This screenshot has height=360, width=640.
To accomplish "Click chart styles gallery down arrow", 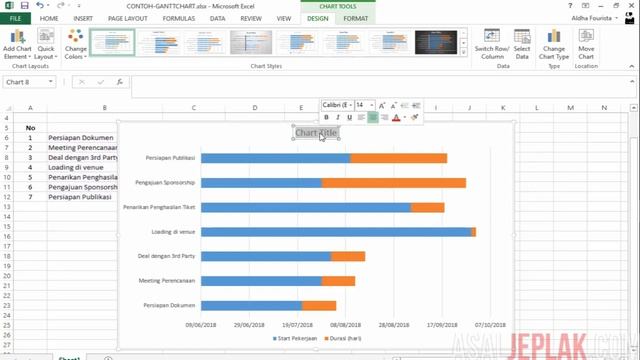I will coord(464,42).
